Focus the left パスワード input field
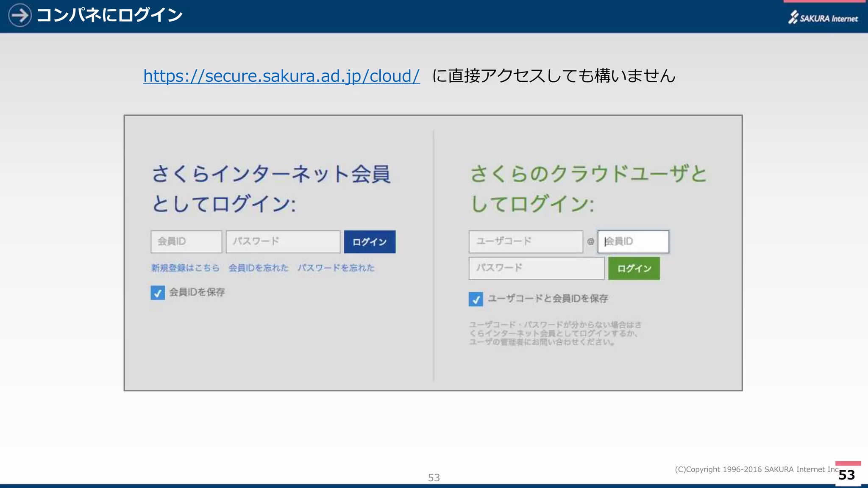The image size is (868, 488). [283, 241]
